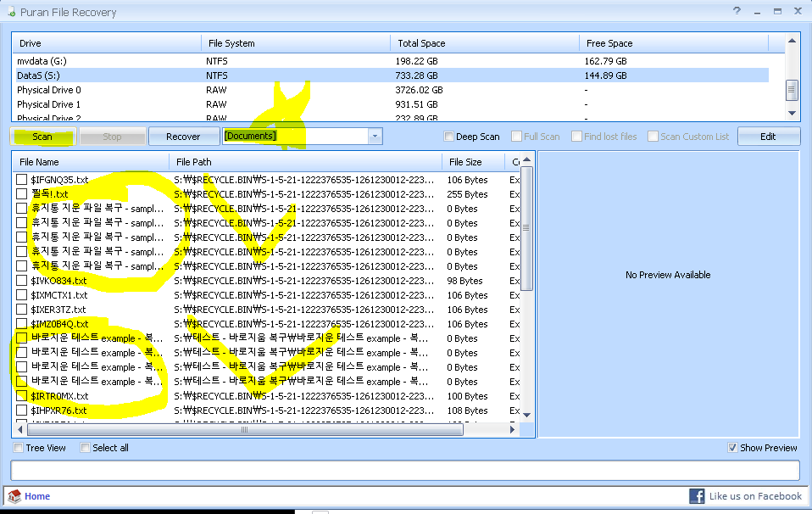Check the box for 필독!.txt

point(22,194)
